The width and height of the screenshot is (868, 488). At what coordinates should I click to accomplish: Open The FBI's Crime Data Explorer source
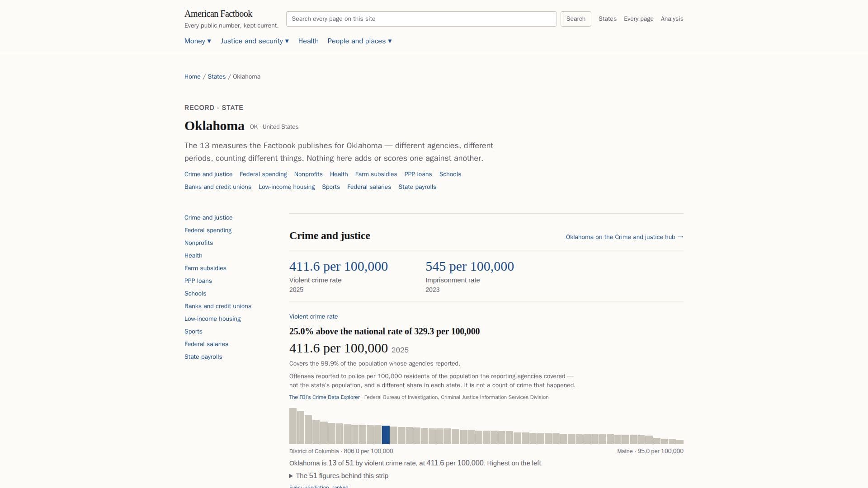[324, 397]
